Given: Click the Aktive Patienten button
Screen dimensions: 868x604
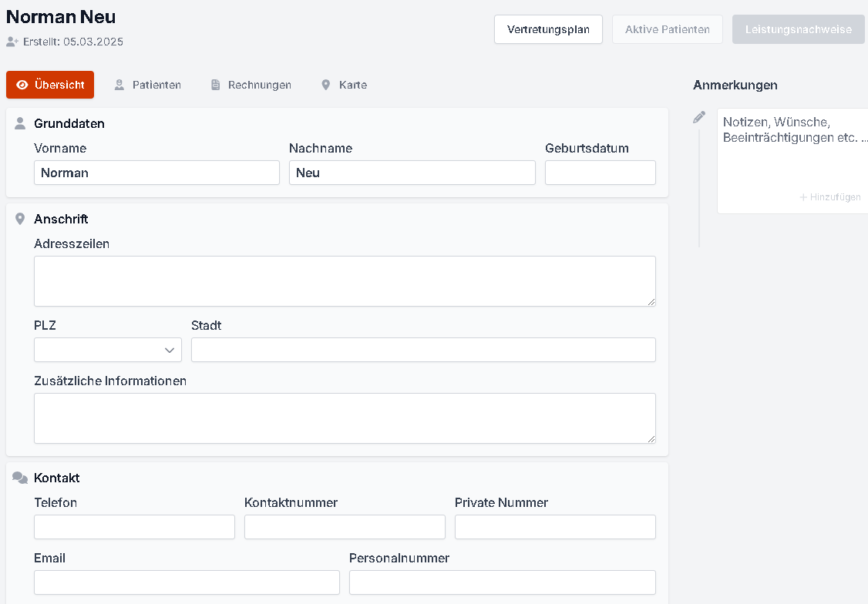Looking at the screenshot, I should 667,29.
